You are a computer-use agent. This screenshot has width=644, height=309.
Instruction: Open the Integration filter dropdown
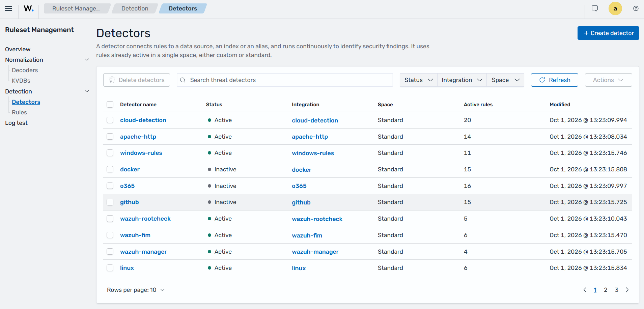pyautogui.click(x=462, y=80)
